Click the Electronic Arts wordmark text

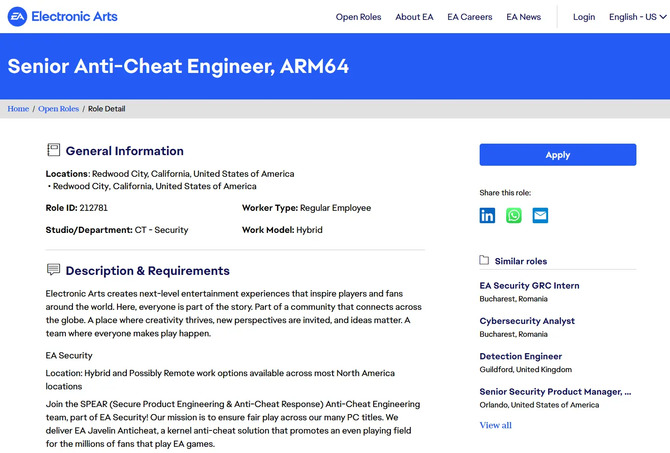[74, 17]
